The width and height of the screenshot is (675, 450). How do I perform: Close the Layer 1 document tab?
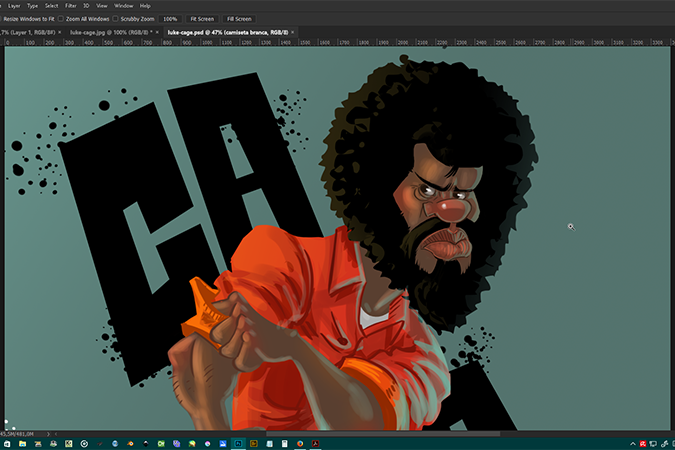click(60, 32)
